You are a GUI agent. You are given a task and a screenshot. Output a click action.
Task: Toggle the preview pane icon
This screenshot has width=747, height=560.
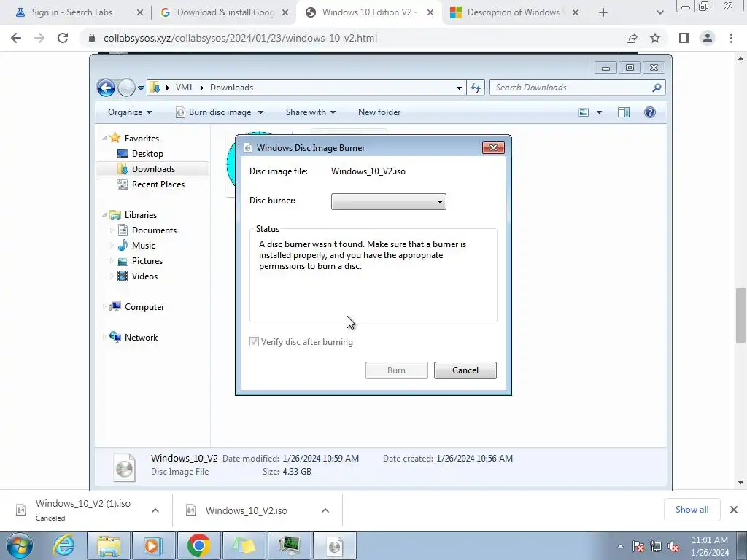(624, 112)
